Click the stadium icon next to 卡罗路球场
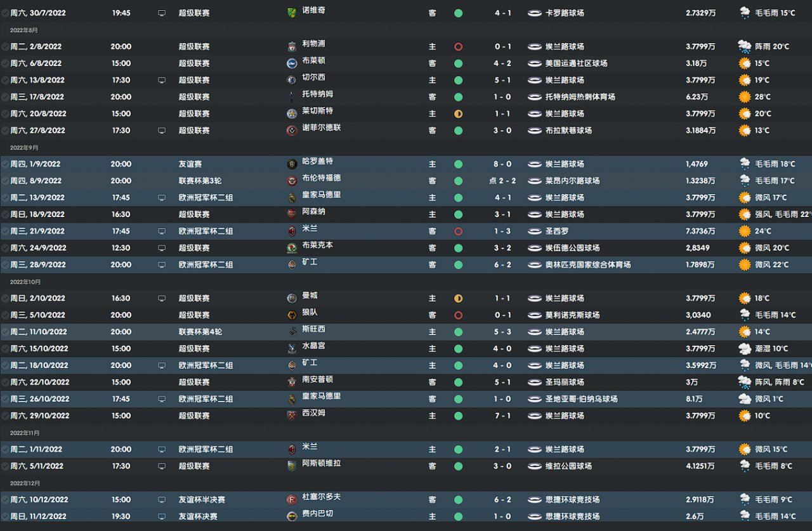Image resolution: width=812 pixels, height=531 pixels. [x=535, y=13]
